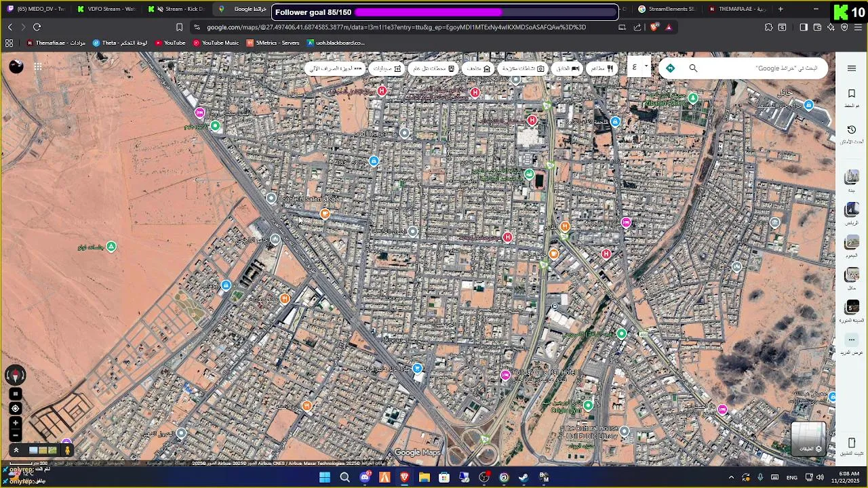
Task: Filter map by ATMs chip
Action: (x=336, y=68)
